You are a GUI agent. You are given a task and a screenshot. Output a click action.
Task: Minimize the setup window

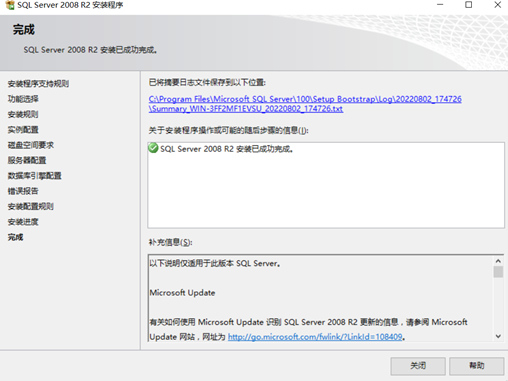(440, 5)
